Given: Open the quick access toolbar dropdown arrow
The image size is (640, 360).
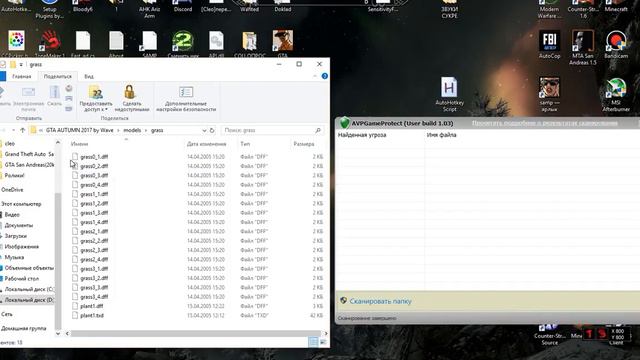Looking at the screenshot, I should click(21, 64).
